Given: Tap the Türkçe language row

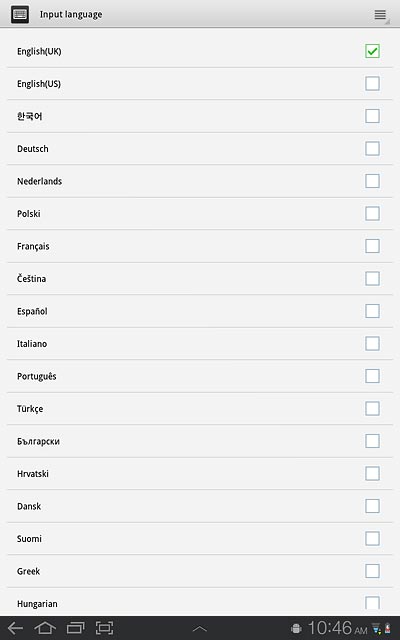Looking at the screenshot, I should (x=200, y=409).
